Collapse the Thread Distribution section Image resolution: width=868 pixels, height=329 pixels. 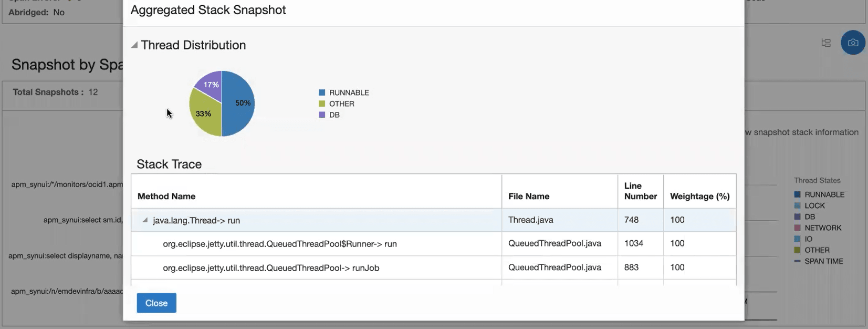tap(134, 45)
